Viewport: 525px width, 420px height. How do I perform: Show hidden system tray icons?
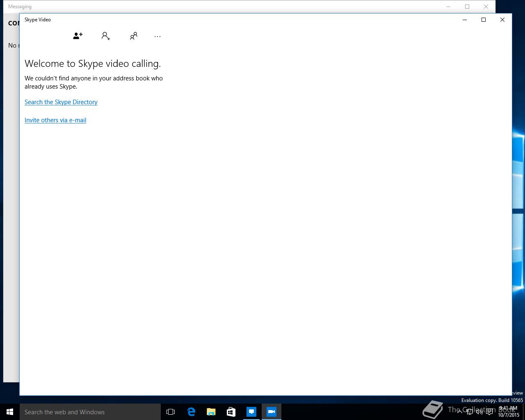(x=459, y=412)
